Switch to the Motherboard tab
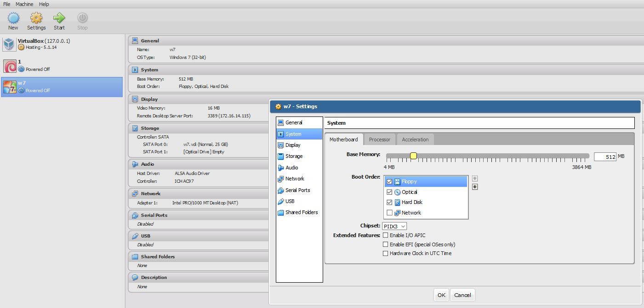Viewport: 644px width, 308px height. (x=344, y=139)
